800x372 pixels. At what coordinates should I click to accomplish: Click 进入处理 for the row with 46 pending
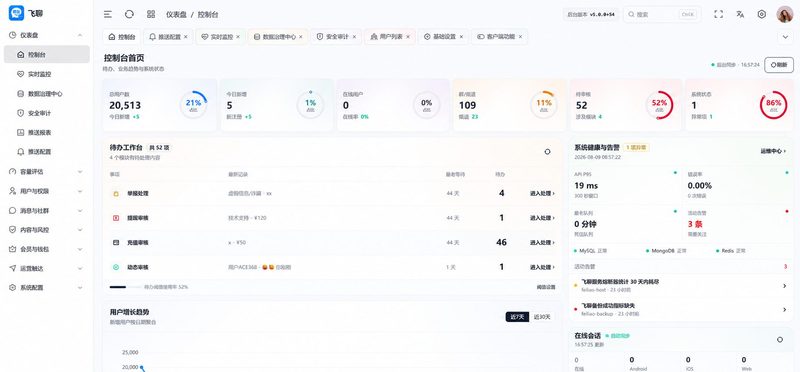pyautogui.click(x=542, y=242)
